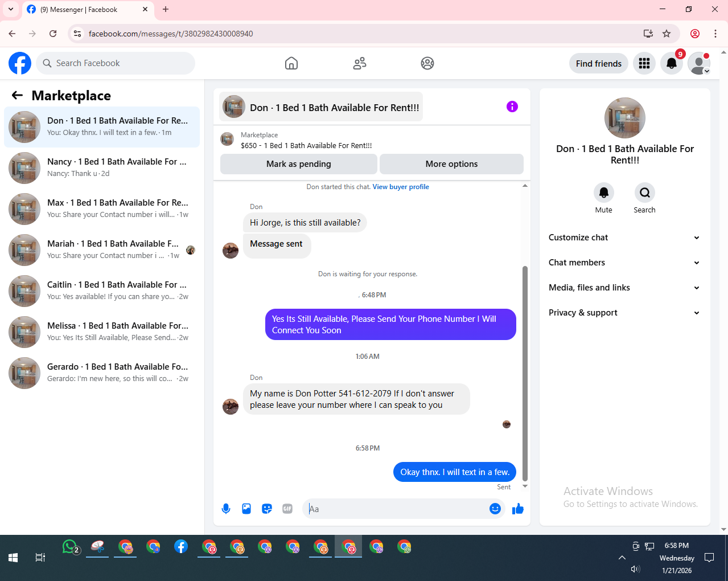Open Melissa's conversation in the list
728x581 pixels.
tap(102, 332)
